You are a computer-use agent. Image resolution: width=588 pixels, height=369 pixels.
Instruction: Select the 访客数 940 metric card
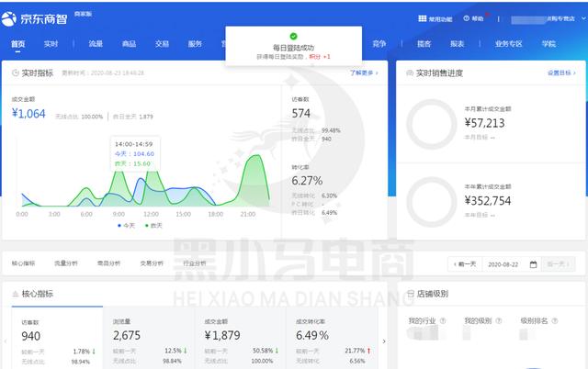pyautogui.click(x=57, y=338)
